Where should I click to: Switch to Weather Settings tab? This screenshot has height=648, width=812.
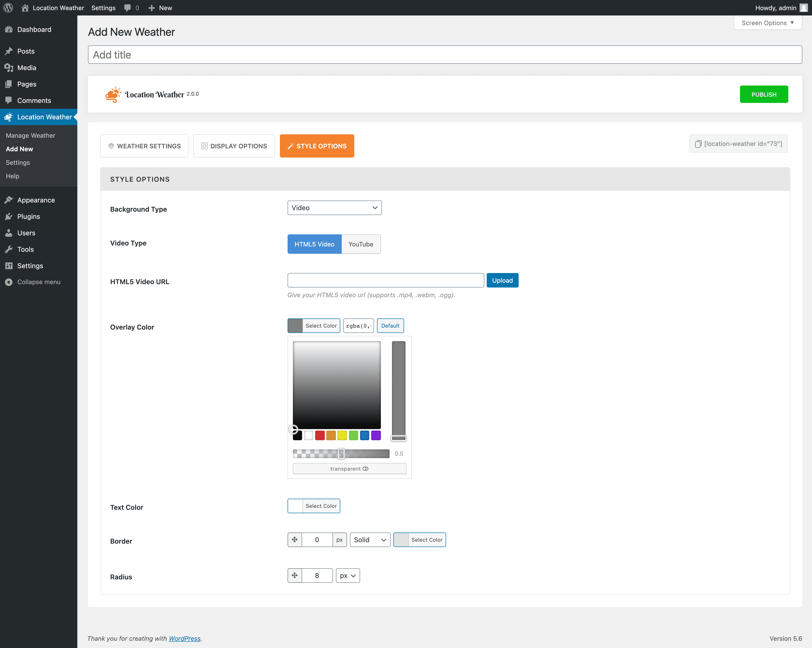click(x=144, y=146)
